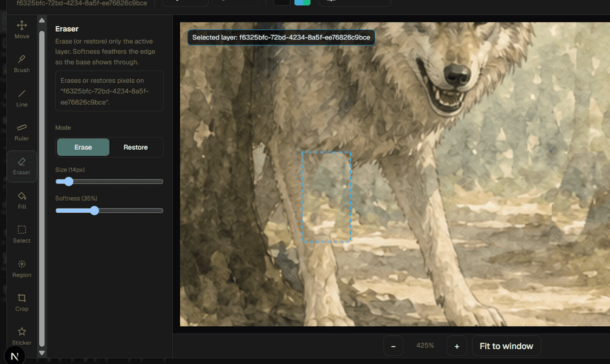This screenshot has height=364, width=610.
Task: Switch eraser mode to Erase
Action: coord(83,147)
